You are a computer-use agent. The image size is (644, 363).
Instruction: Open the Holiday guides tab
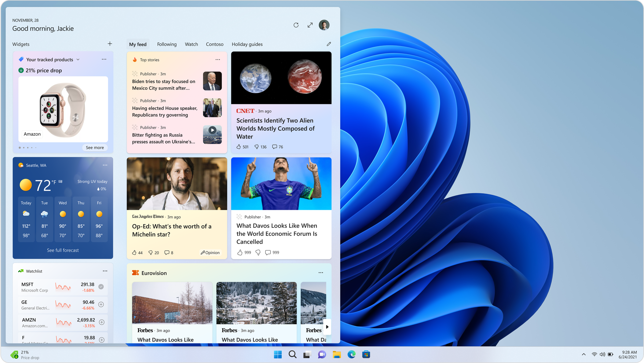[247, 44]
